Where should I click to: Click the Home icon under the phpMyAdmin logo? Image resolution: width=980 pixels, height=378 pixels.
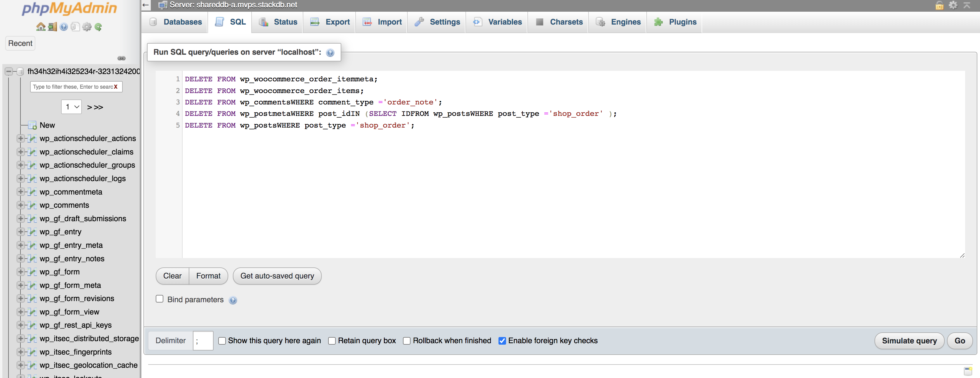click(41, 27)
